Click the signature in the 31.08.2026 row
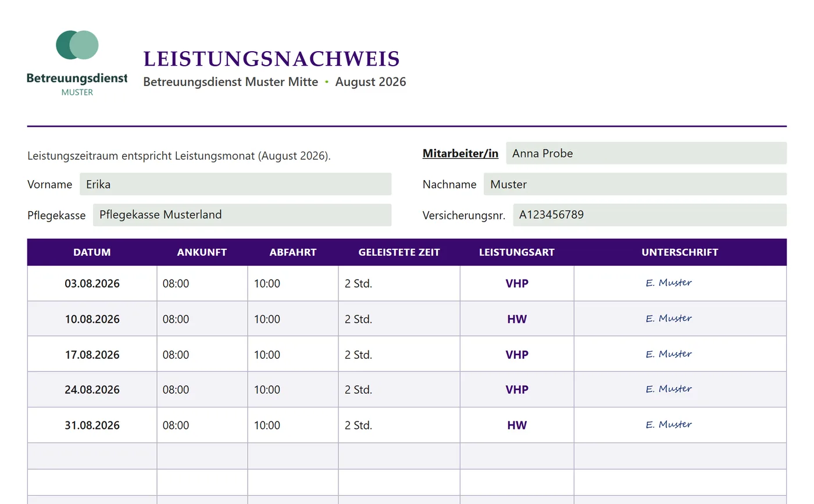Screen dimensions: 814x504 coord(669,424)
